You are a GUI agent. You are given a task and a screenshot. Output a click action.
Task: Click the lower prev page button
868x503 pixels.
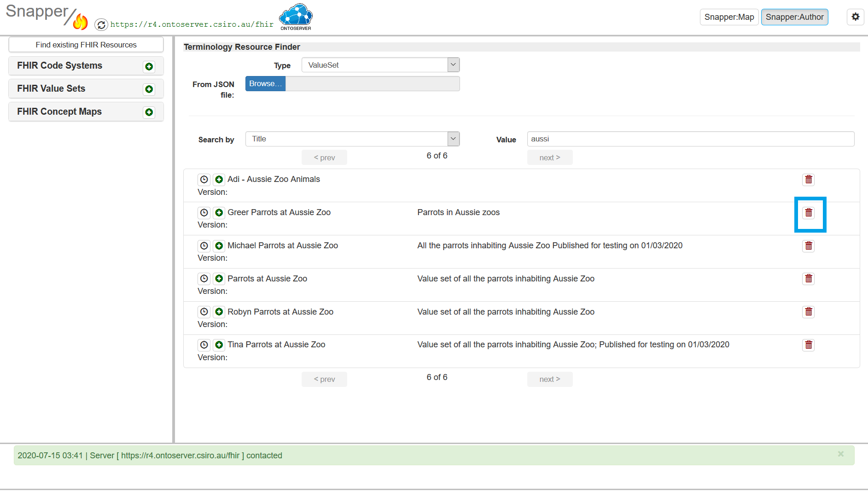(x=324, y=379)
